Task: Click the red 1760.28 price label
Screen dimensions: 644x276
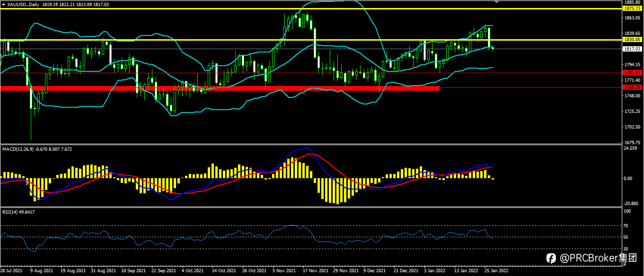Action: coord(632,87)
